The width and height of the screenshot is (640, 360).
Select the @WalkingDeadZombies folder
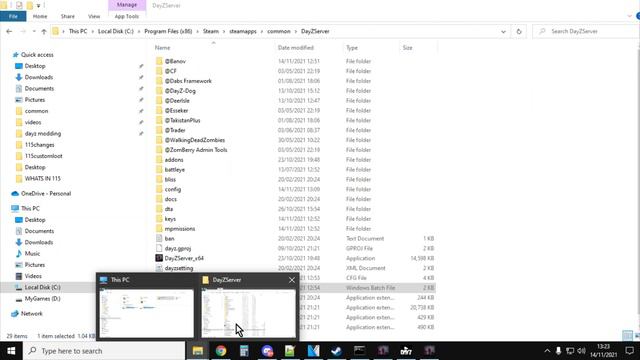[195, 140]
